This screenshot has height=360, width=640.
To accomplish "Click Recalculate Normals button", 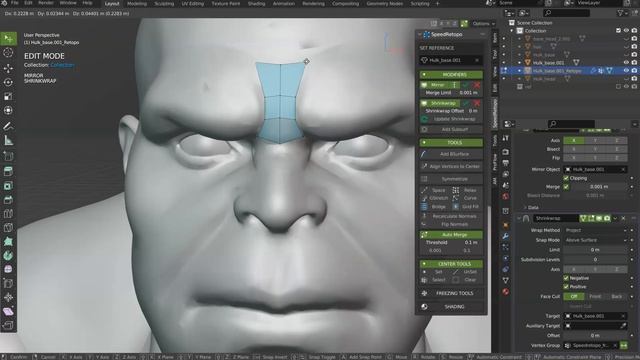I will pyautogui.click(x=451, y=216).
